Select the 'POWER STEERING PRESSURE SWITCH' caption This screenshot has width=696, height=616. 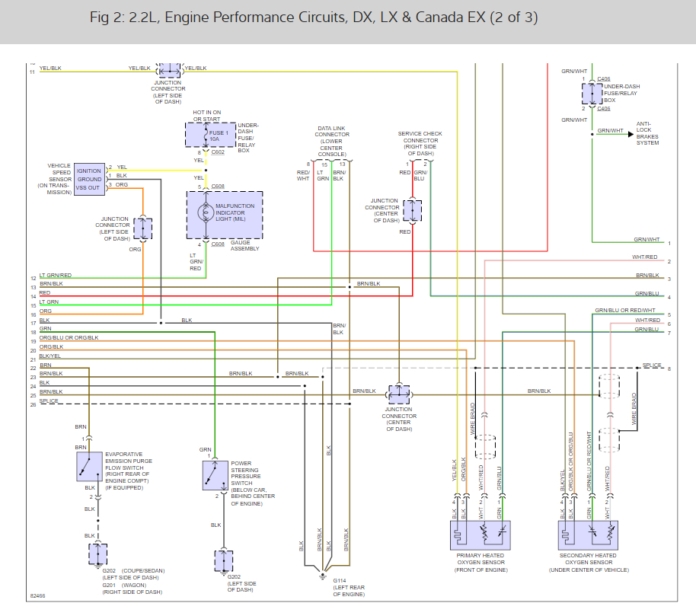click(253, 484)
